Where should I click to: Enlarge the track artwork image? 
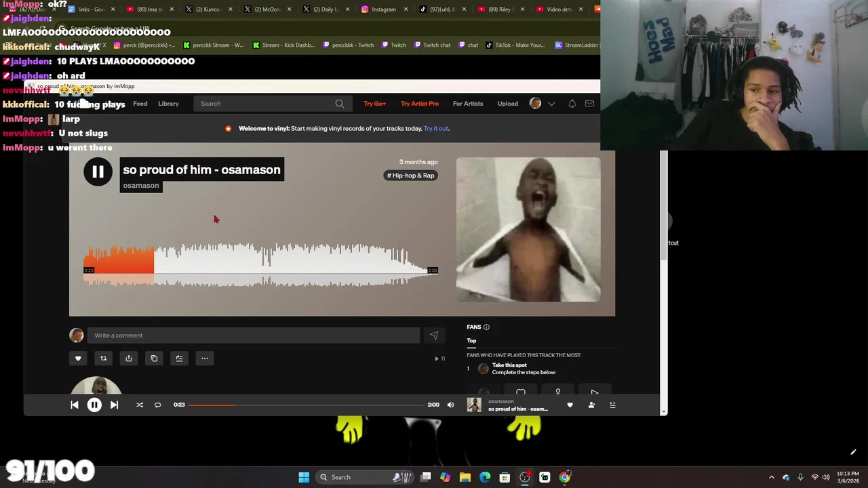[x=528, y=230]
